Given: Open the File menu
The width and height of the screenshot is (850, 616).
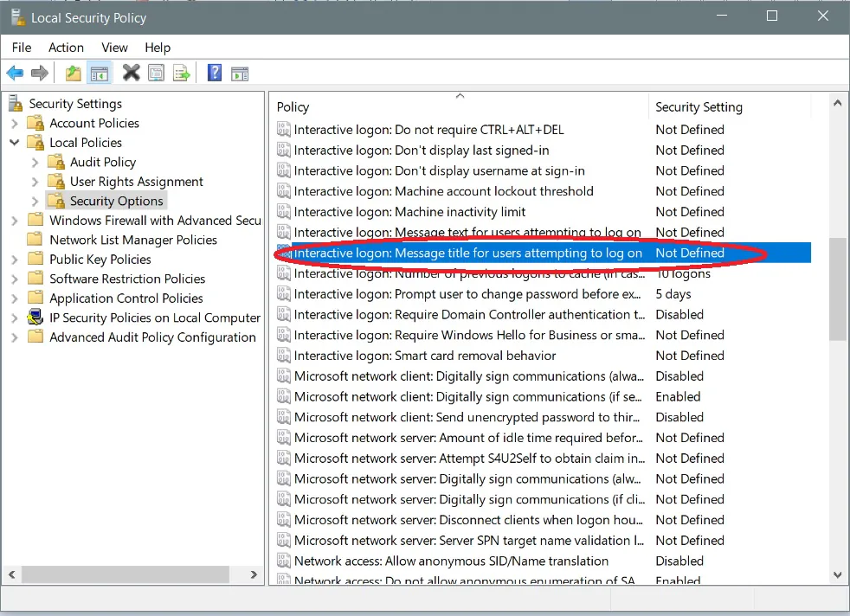Looking at the screenshot, I should point(22,48).
